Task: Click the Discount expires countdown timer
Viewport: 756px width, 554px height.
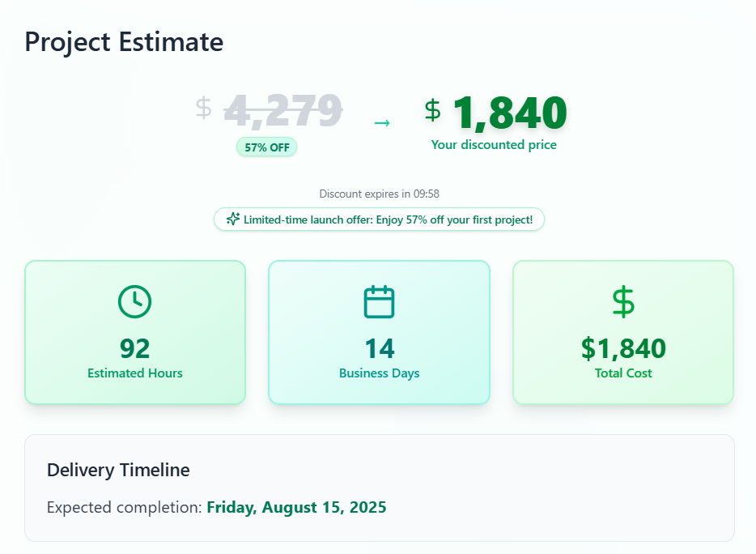Action: [379, 194]
